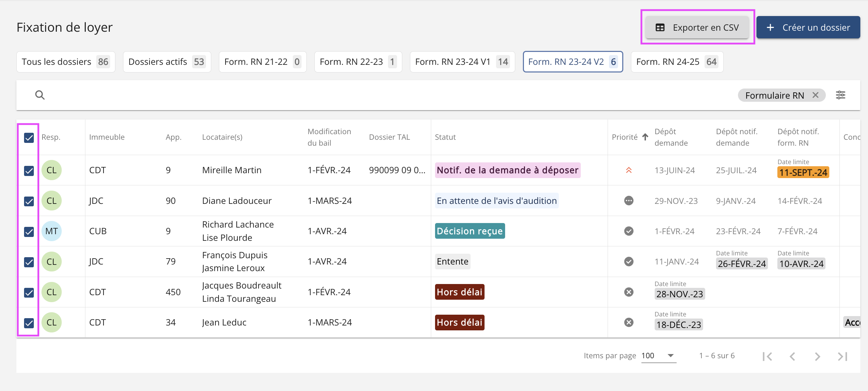Go to the next page arrow
Image resolution: width=868 pixels, height=391 pixels.
(x=817, y=356)
